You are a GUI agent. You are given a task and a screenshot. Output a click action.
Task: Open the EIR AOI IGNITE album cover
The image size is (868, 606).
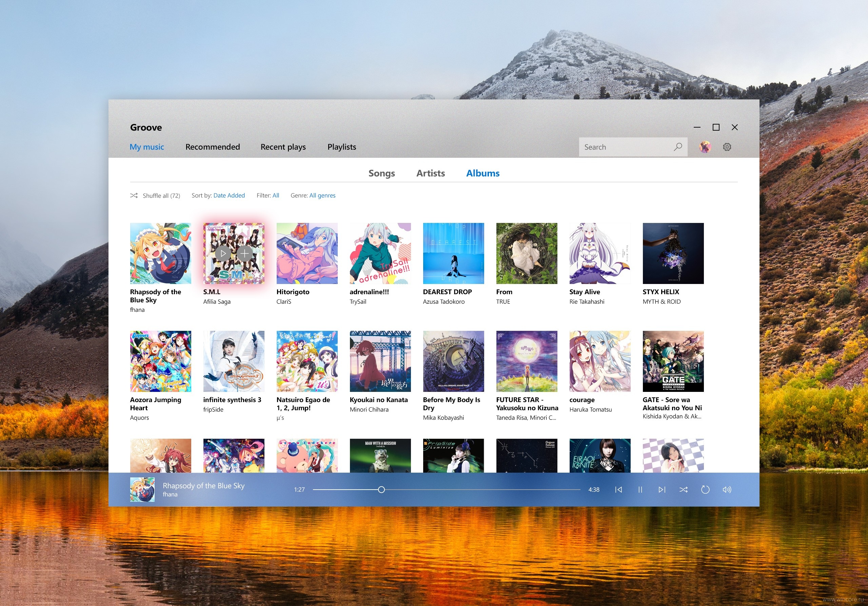[x=600, y=455]
